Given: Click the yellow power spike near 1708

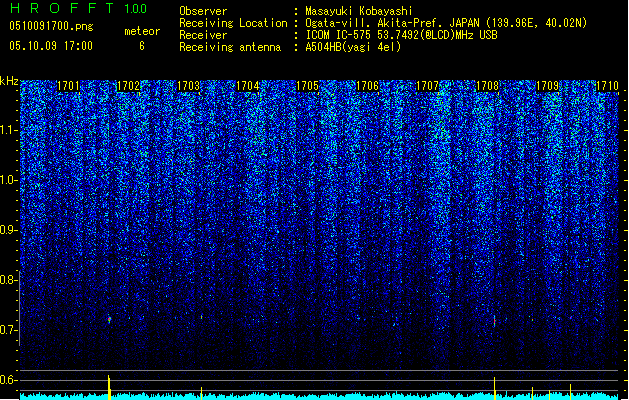Looking at the screenshot, I should (495, 388).
